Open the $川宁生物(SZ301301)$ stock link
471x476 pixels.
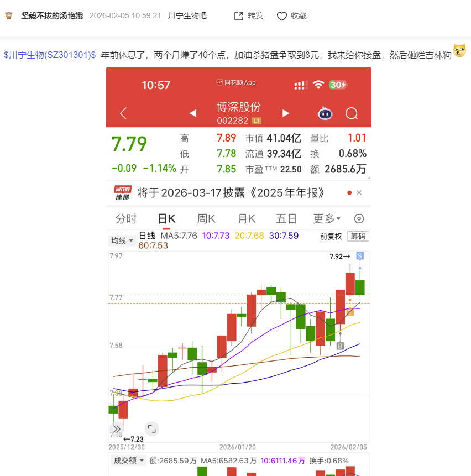pos(50,55)
